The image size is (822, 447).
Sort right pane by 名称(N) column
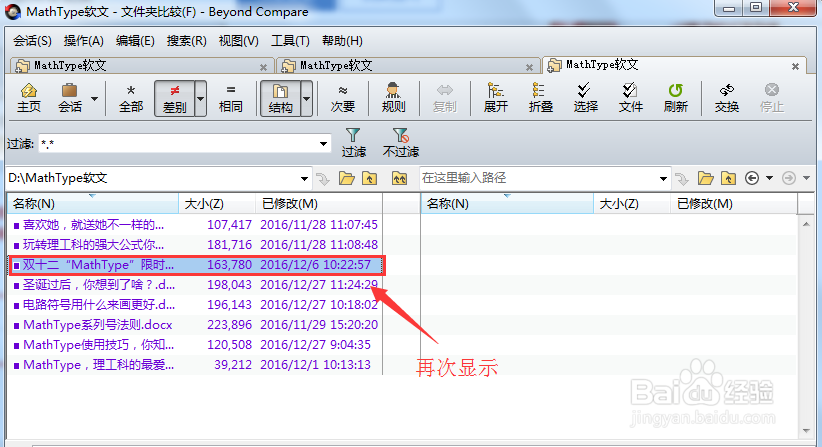point(507,204)
